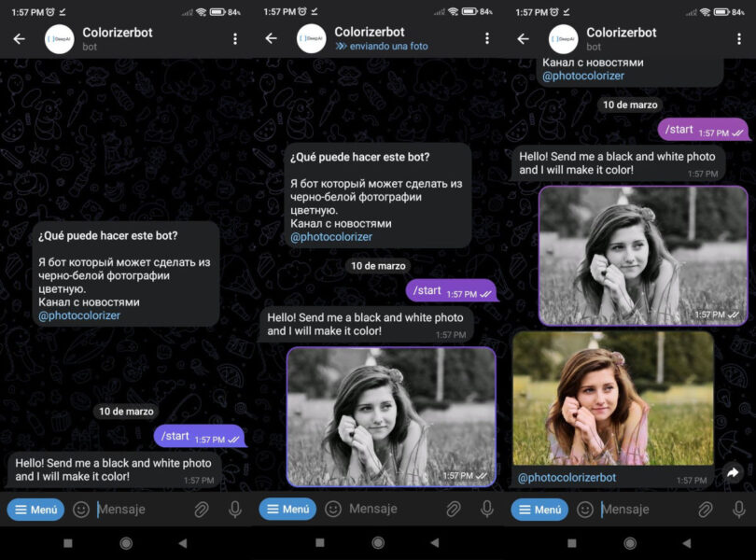Tap the back arrow in the middle phone screen
The width and height of the screenshot is (756, 560).
[x=272, y=38]
